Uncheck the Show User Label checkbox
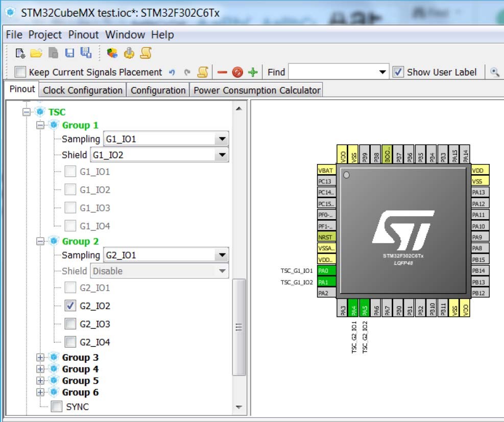 398,72
